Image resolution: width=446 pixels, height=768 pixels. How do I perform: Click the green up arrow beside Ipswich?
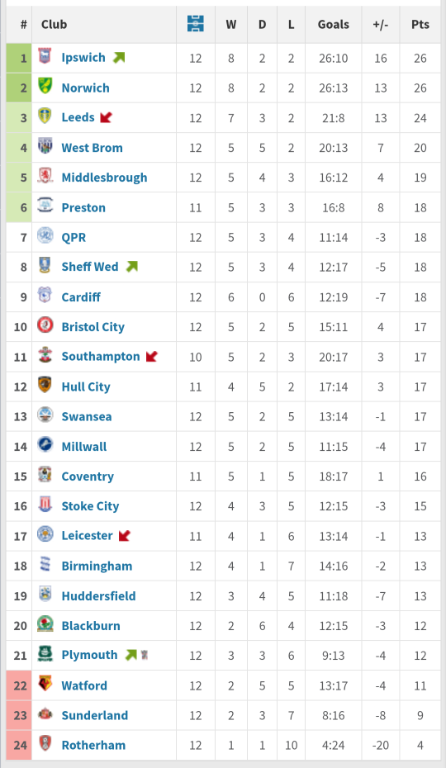[118, 58]
